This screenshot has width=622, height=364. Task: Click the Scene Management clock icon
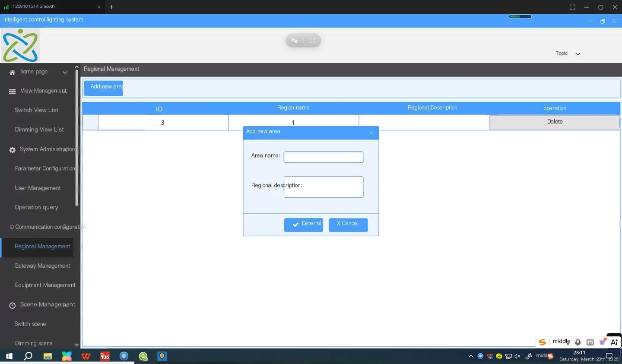pos(12,305)
